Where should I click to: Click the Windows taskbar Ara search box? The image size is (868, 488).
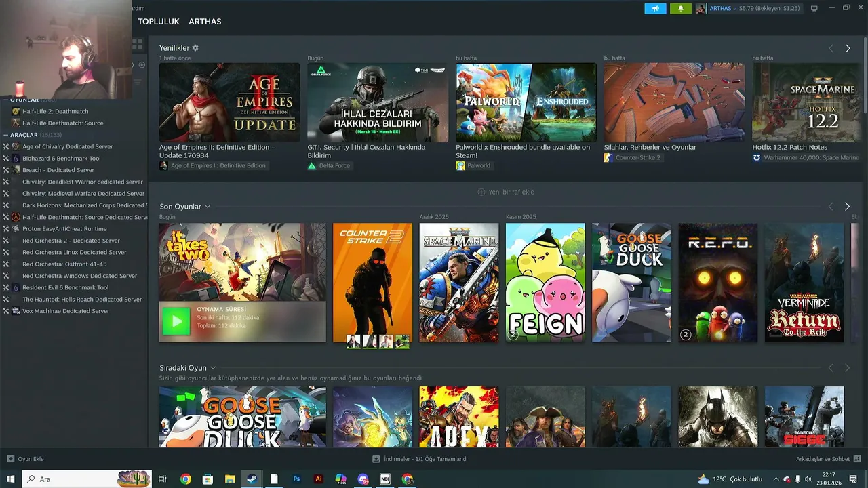pos(87,479)
